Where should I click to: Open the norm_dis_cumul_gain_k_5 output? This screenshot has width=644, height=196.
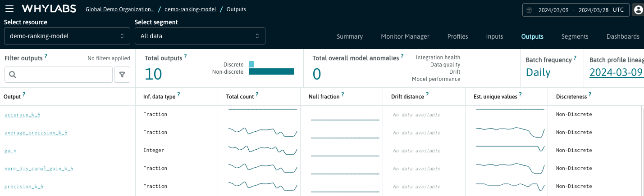coord(39,169)
